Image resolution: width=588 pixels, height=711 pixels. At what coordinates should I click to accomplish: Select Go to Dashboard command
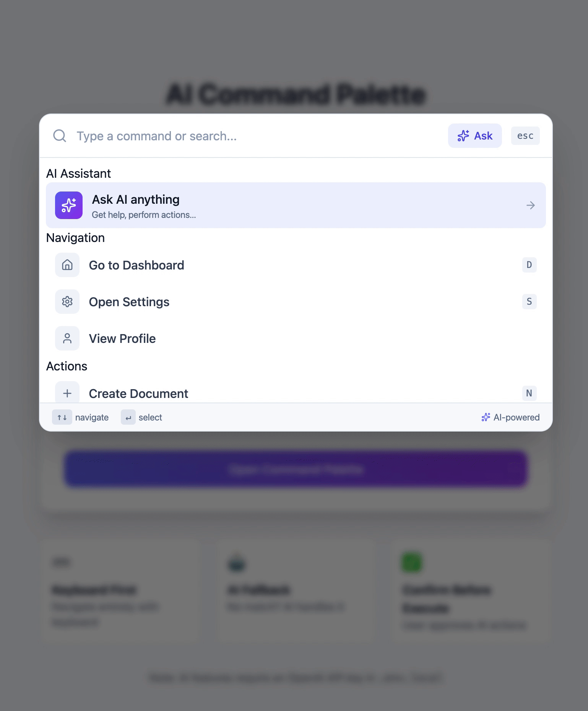(136, 265)
